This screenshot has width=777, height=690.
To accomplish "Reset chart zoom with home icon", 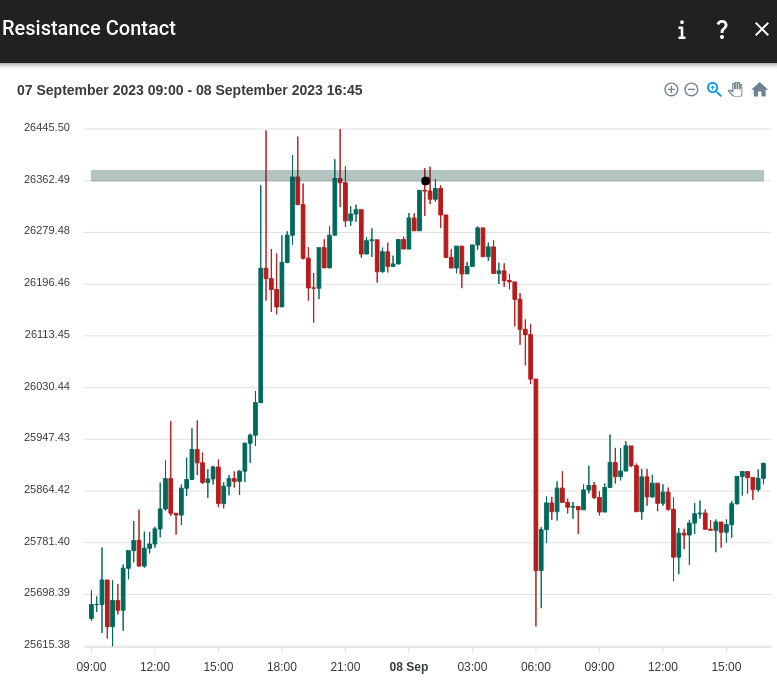I will click(x=759, y=90).
